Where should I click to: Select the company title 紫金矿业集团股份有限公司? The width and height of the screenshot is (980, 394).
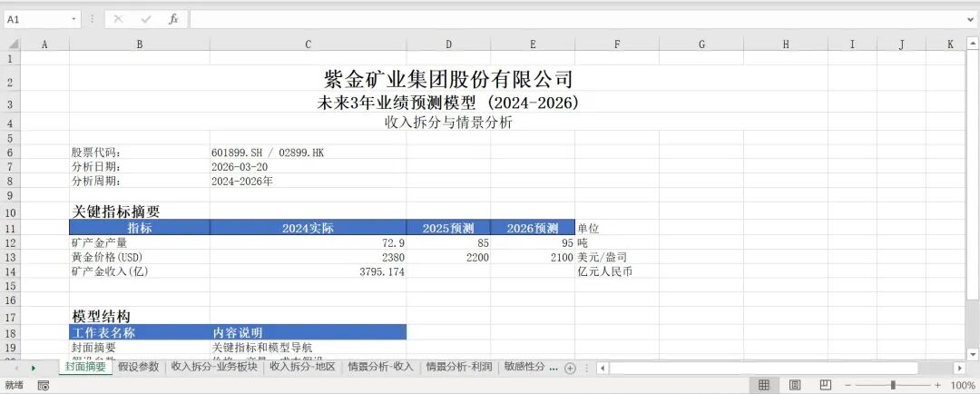pos(448,79)
